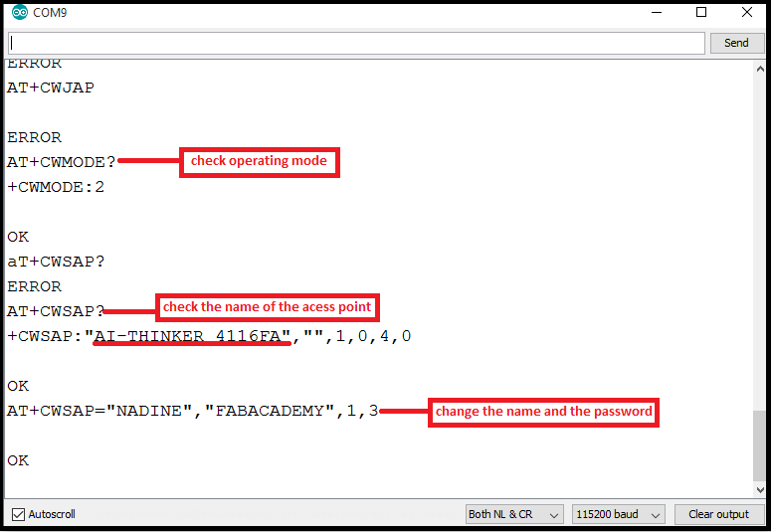Click the AT+CWJAP output line

[51, 88]
